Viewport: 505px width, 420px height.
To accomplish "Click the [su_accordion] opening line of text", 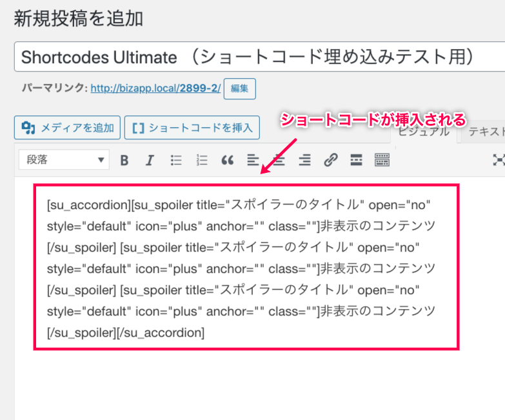I will [x=239, y=205].
